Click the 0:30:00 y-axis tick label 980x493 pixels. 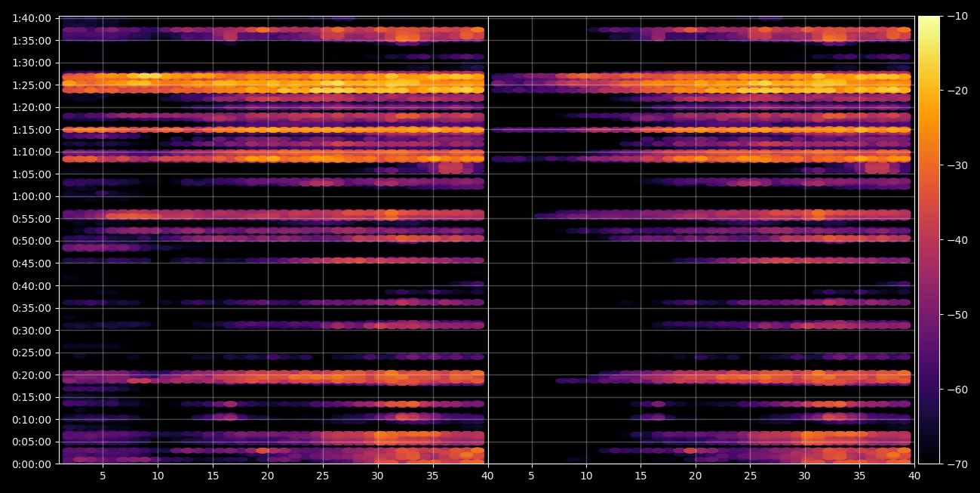(x=32, y=330)
